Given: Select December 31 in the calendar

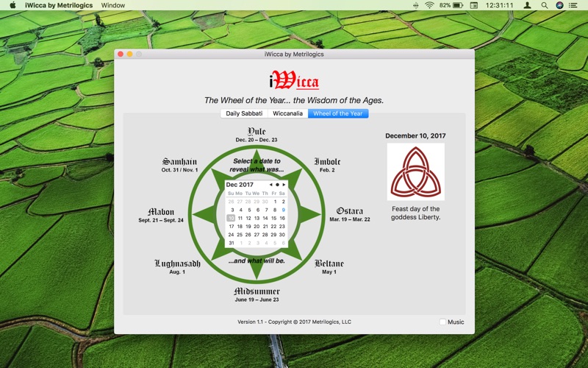Looking at the screenshot, I should (231, 243).
